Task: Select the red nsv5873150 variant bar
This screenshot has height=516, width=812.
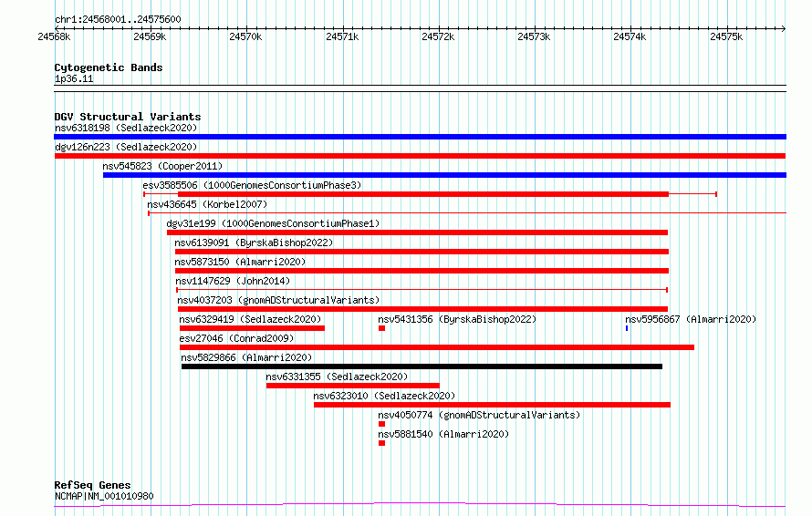Action: click(x=422, y=271)
